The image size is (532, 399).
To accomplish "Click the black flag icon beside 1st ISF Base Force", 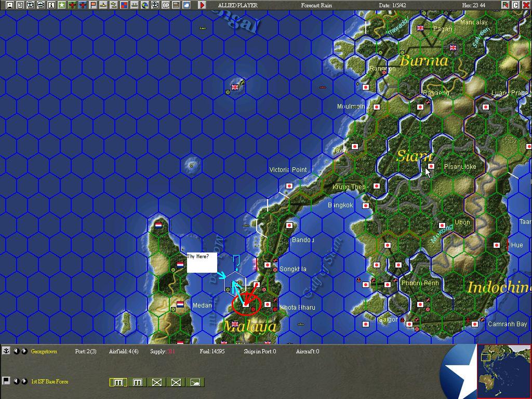I will point(6,381).
